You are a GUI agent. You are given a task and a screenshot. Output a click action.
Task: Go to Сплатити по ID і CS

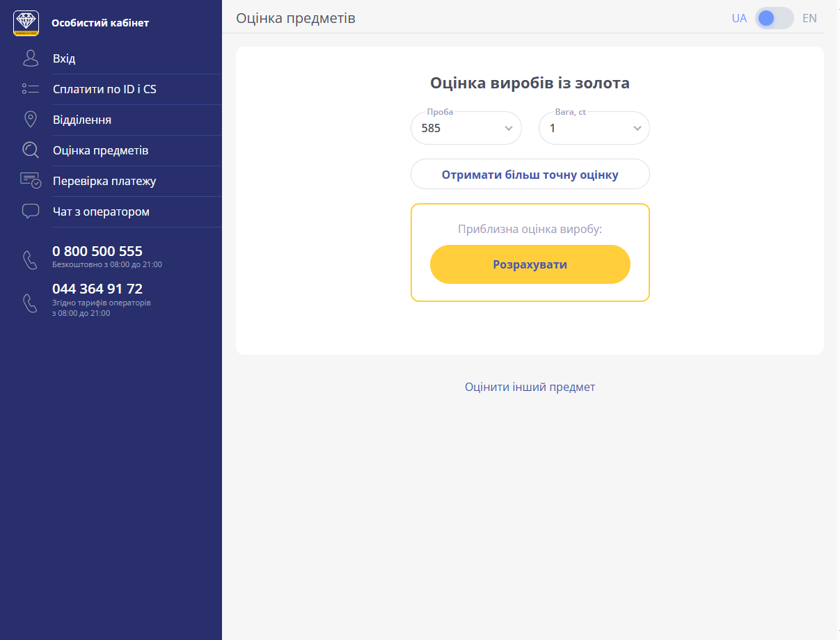[x=104, y=89]
